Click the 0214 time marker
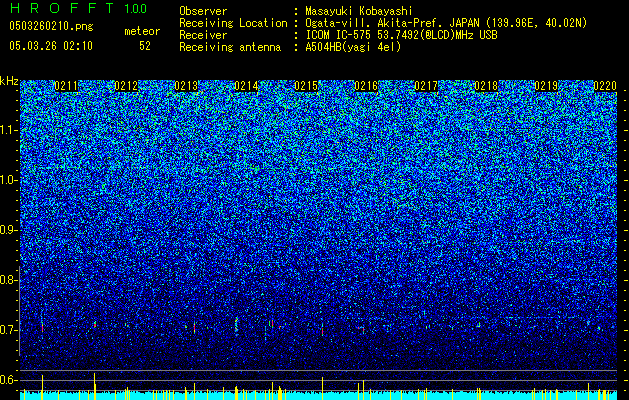Image resolution: width=629 pixels, height=400 pixels. click(246, 86)
